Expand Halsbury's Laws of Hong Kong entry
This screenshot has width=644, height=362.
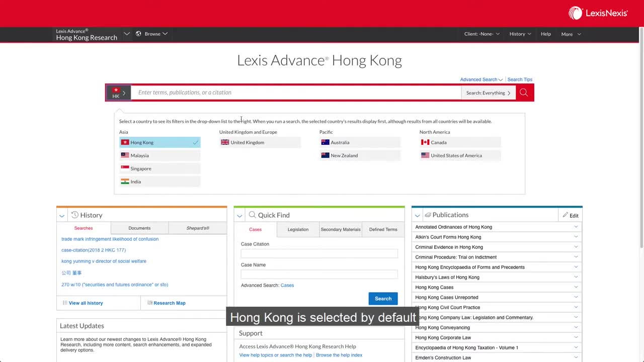pyautogui.click(x=576, y=277)
